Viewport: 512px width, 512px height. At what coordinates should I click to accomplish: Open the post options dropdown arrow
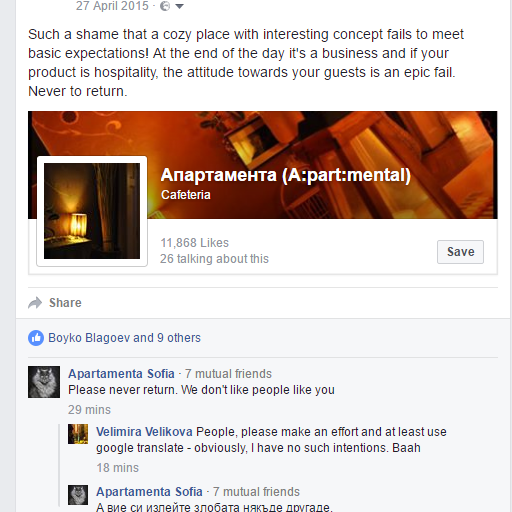(x=179, y=6)
